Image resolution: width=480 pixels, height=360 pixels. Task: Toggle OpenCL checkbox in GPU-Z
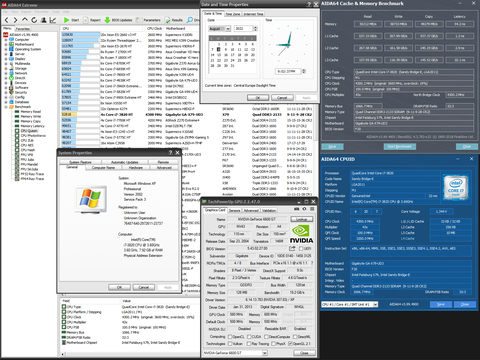coord(230,337)
